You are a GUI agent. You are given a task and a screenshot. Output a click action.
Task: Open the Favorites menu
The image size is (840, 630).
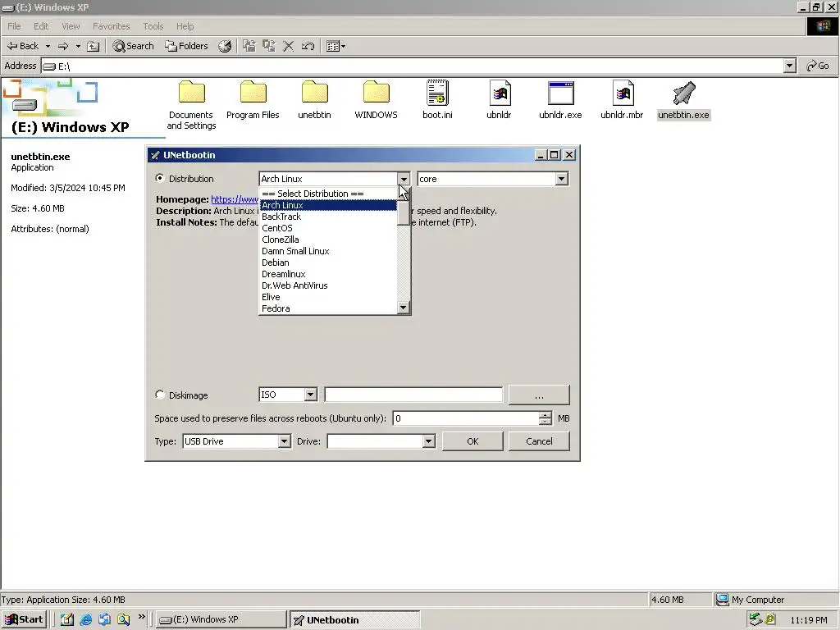tap(112, 26)
